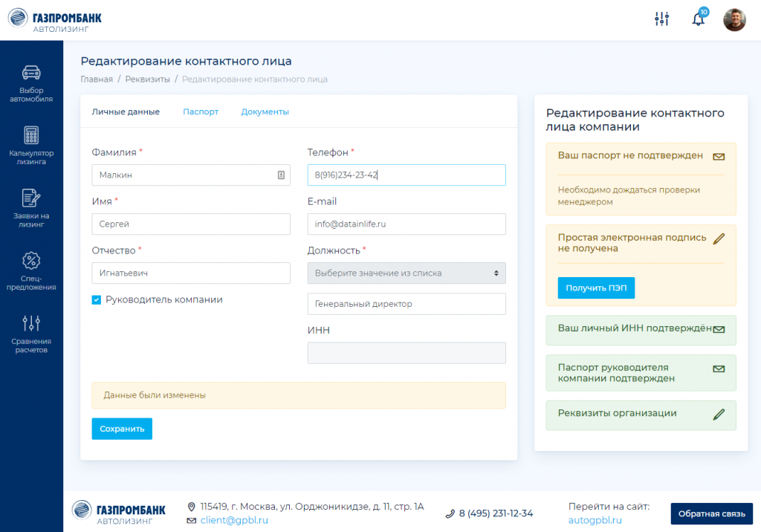Click pencil icon on electronic signature card
This screenshot has height=532, width=761.
tap(719, 239)
